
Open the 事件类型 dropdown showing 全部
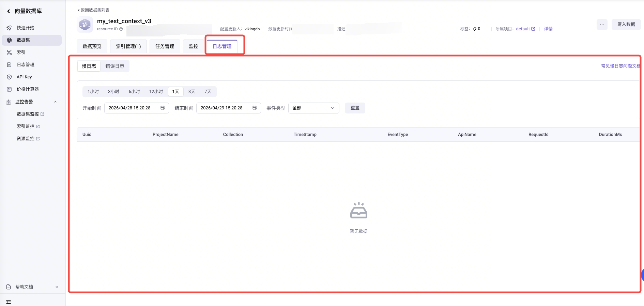(313, 108)
